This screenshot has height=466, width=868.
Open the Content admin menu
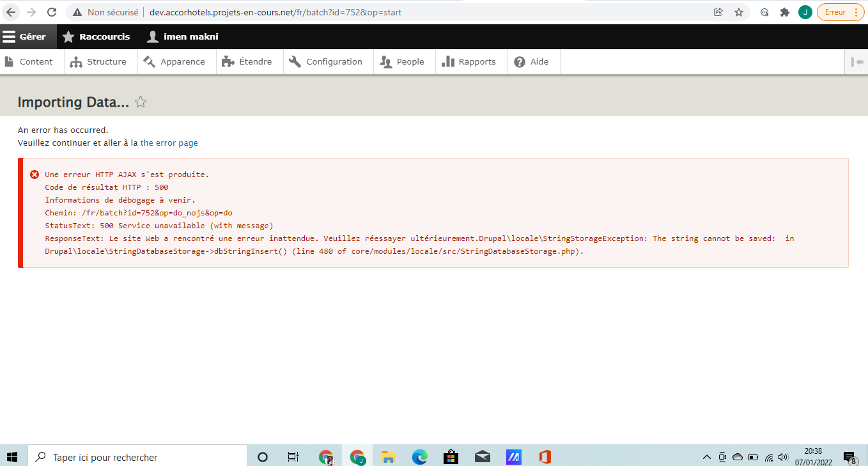32,62
